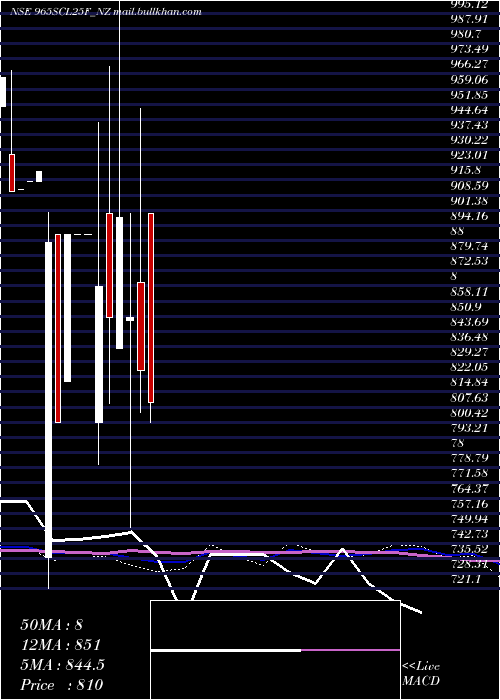Click the 901.38 price axis label
The image size is (500, 700).
469,200
